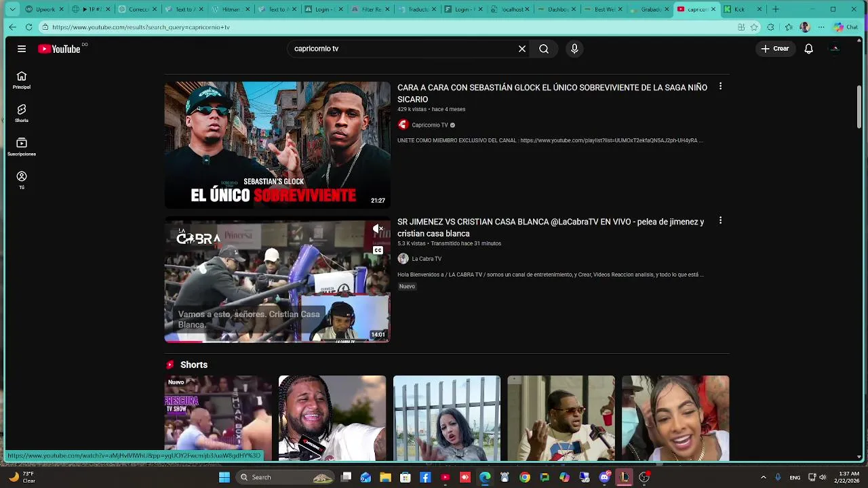
Task: Open the short with smiling woman
Action: pyautogui.click(x=675, y=418)
